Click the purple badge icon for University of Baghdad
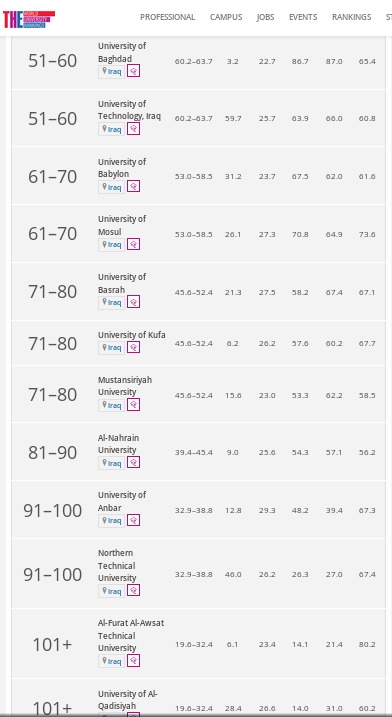 pos(133,71)
